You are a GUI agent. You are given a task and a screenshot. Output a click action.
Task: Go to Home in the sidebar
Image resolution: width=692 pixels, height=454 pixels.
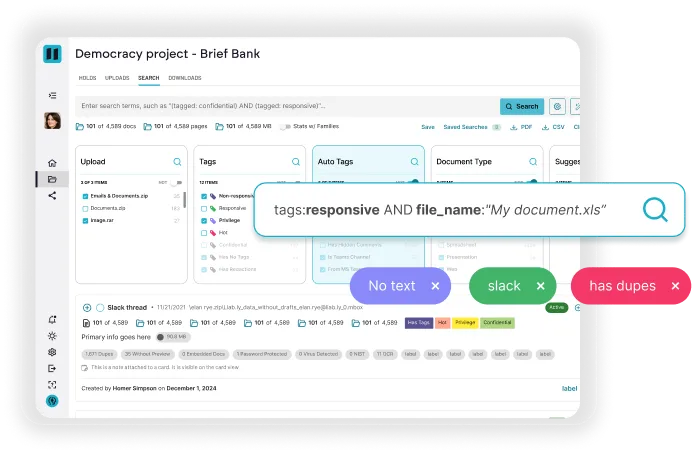tap(52, 163)
